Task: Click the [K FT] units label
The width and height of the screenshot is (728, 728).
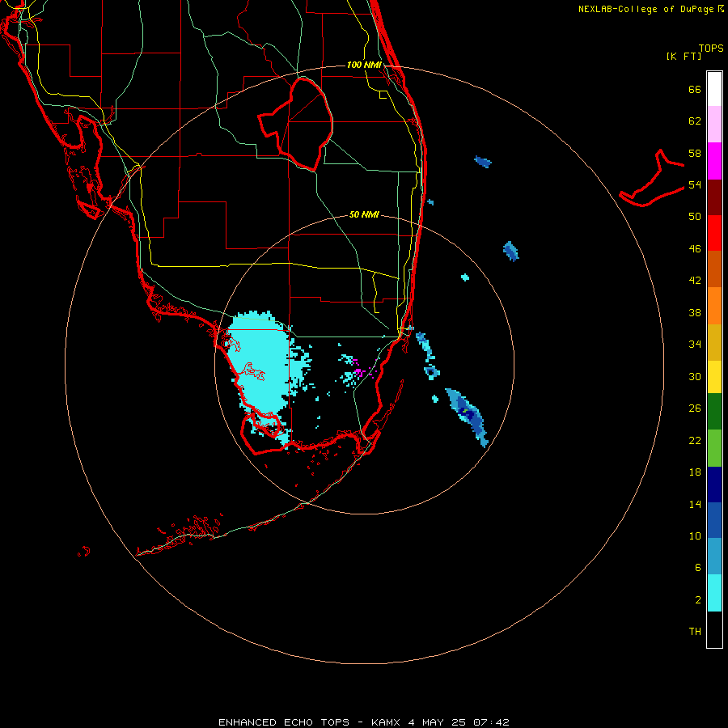Action: (684, 56)
